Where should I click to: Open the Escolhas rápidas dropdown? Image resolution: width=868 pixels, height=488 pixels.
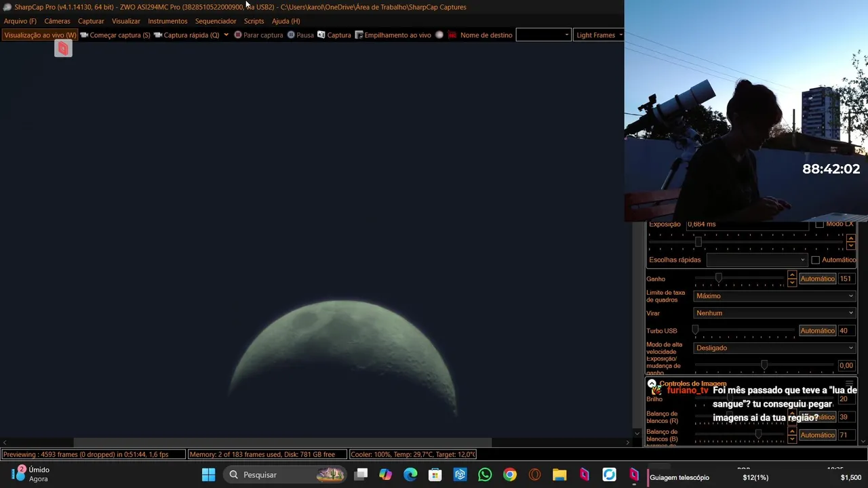757,260
